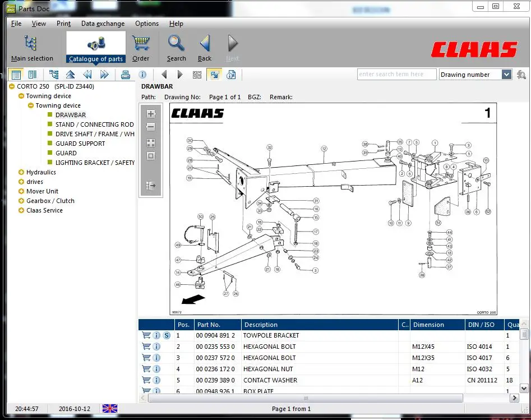Toggle the tree list view button

tap(16, 75)
